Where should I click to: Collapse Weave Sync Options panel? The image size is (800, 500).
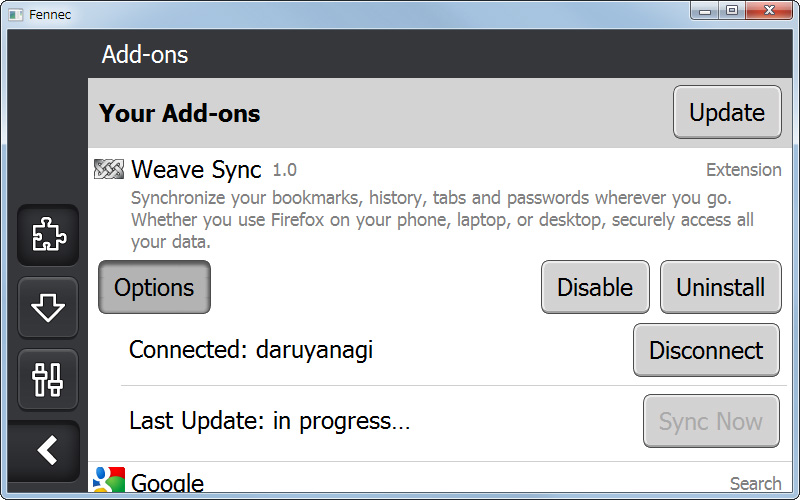(x=154, y=288)
